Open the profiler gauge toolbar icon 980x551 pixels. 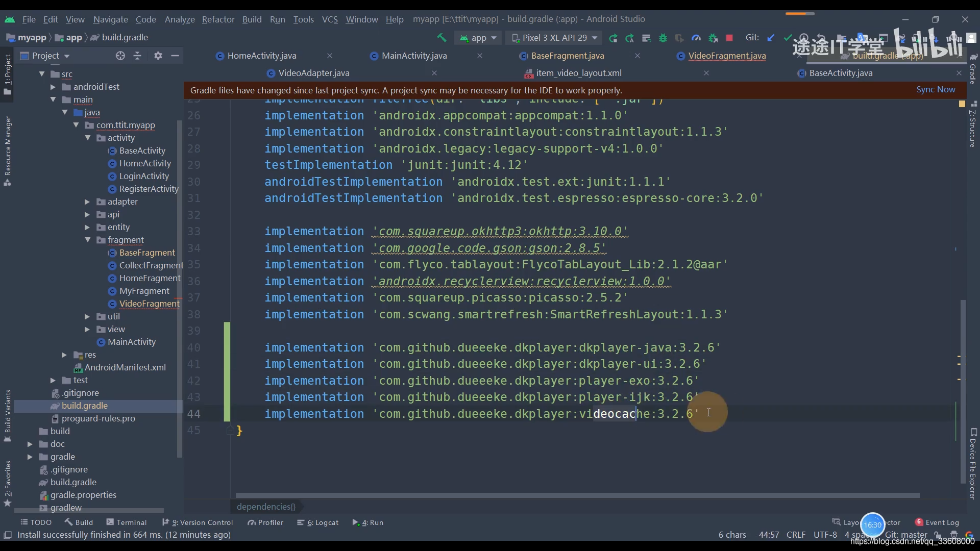point(696,38)
